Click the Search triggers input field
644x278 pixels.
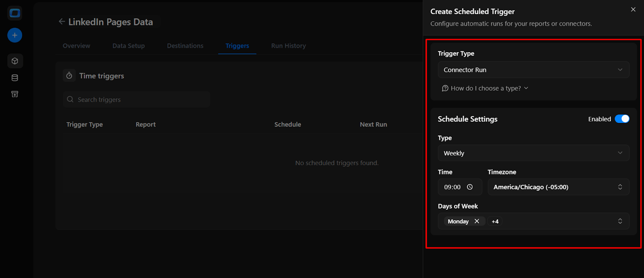(137, 99)
